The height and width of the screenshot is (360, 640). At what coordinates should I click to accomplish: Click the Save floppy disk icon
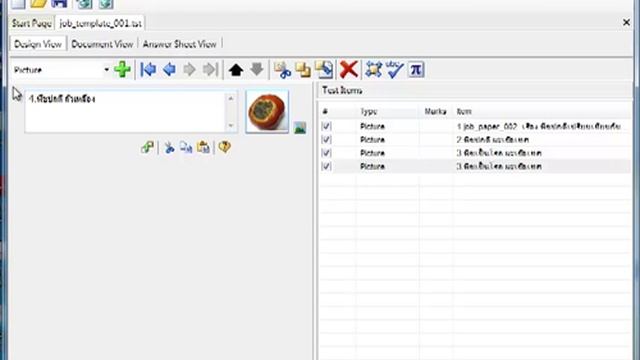(59, 4)
